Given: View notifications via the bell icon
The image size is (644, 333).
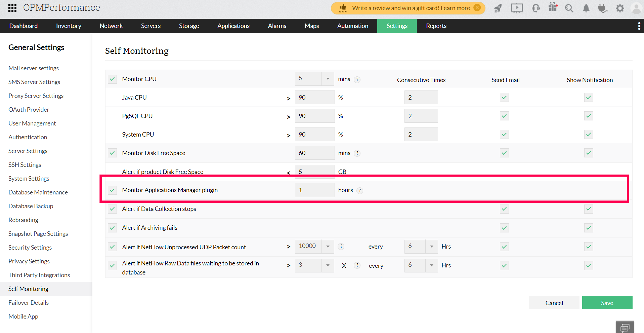Looking at the screenshot, I should tap(586, 8).
